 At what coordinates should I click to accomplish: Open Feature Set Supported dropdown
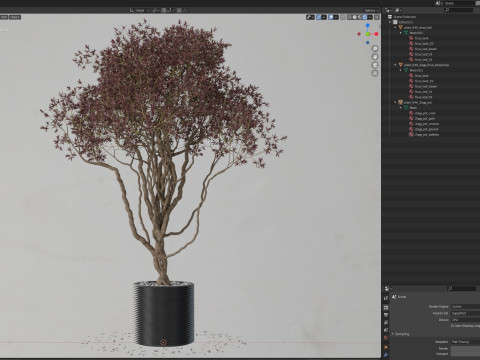pyautogui.click(x=465, y=313)
